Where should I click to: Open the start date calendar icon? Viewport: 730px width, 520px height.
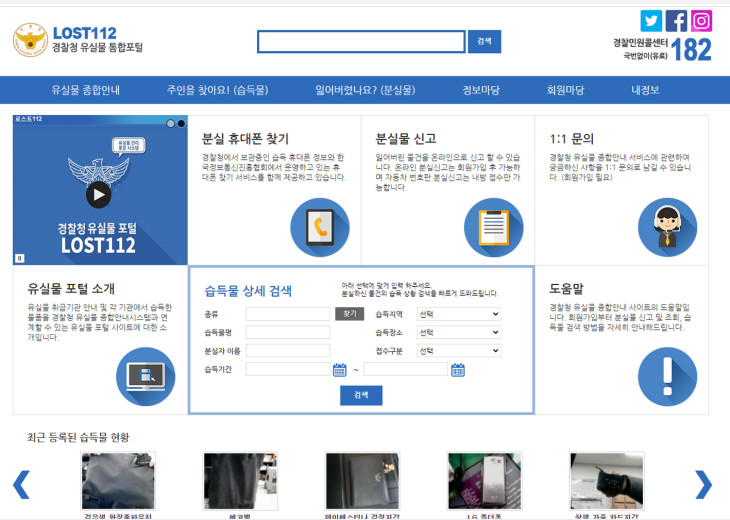(x=340, y=370)
